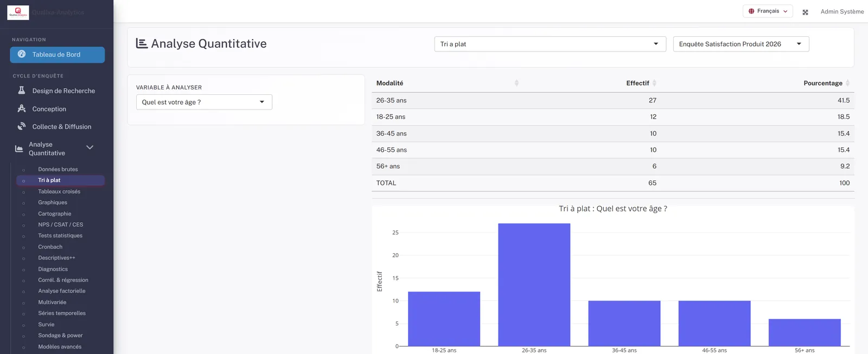Open the Français language dropdown

click(x=768, y=11)
